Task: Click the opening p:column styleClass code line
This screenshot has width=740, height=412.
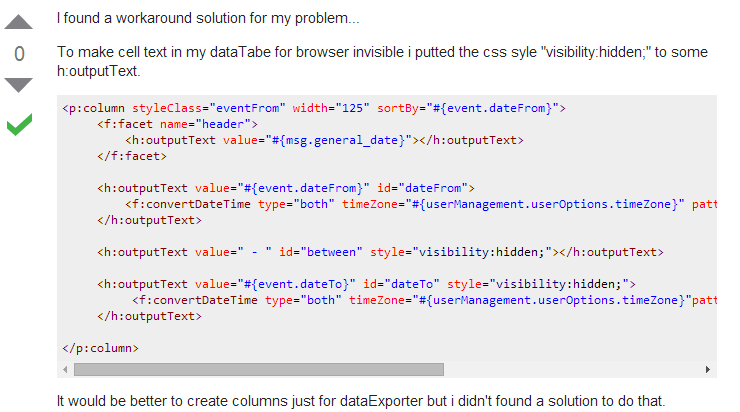Action: point(314,107)
